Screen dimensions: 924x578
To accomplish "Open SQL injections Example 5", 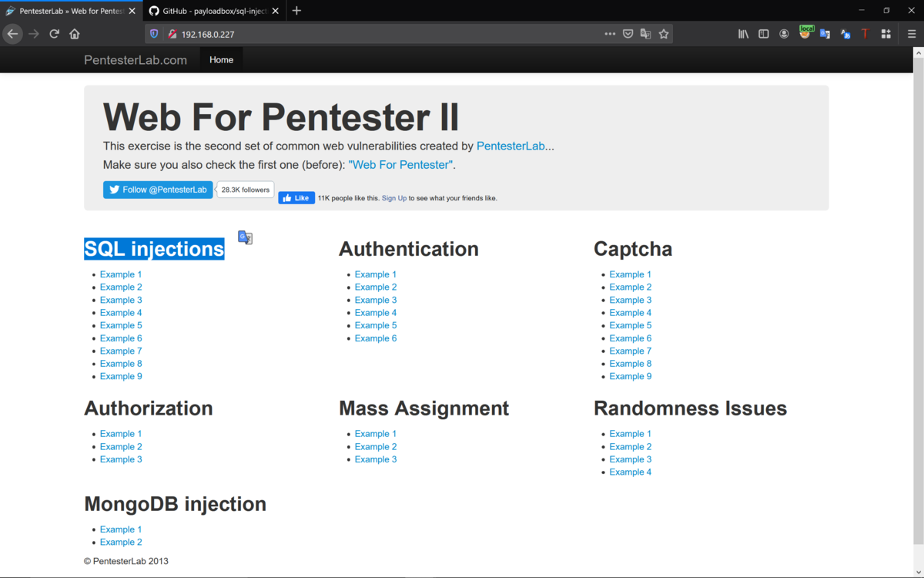I will pyautogui.click(x=121, y=325).
